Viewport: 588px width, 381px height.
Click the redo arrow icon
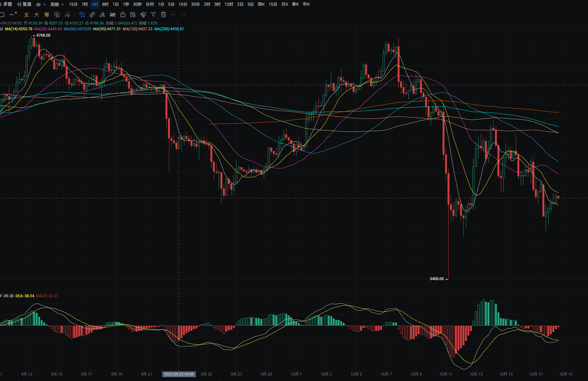[184, 15]
